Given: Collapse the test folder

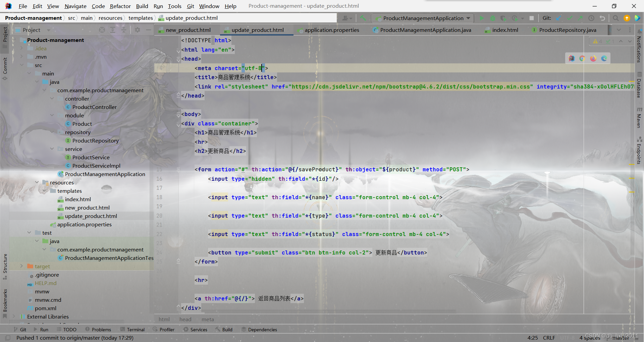Looking at the screenshot, I should (x=29, y=233).
